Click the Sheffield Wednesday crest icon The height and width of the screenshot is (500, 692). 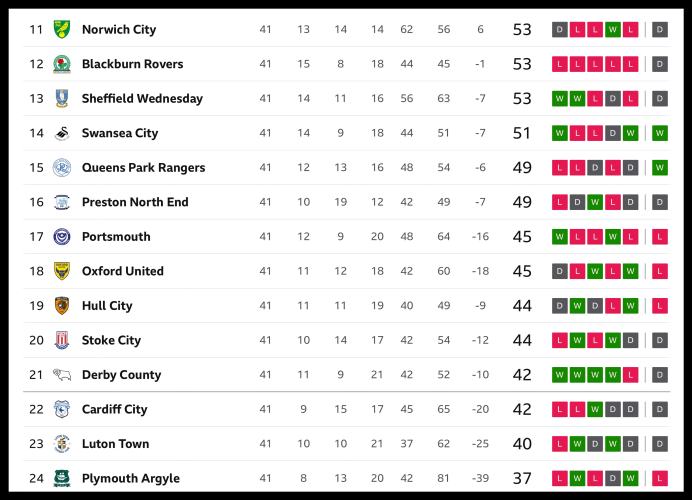click(62, 98)
